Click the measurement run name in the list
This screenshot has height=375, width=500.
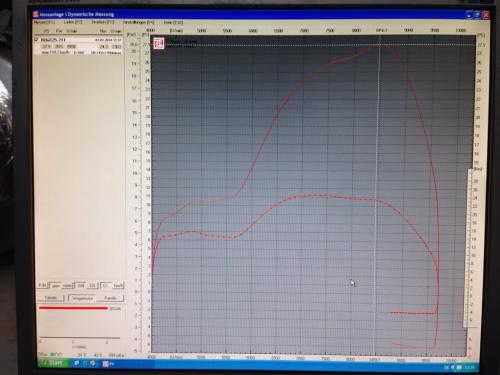(53, 40)
